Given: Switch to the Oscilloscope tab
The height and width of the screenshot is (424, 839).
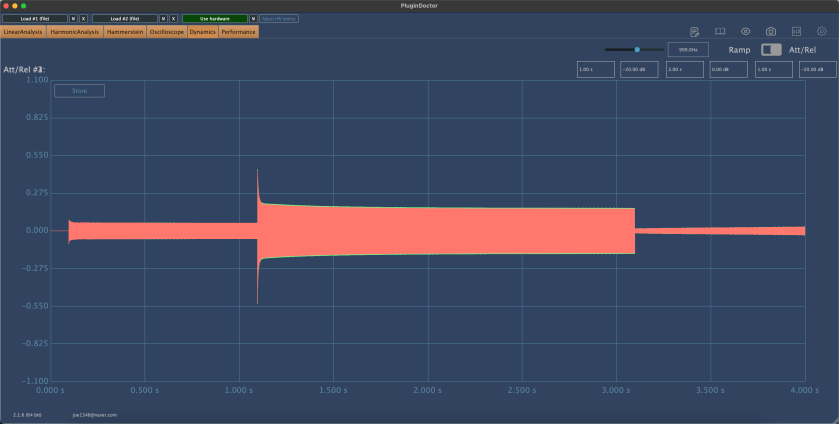Looking at the screenshot, I should coord(166,32).
